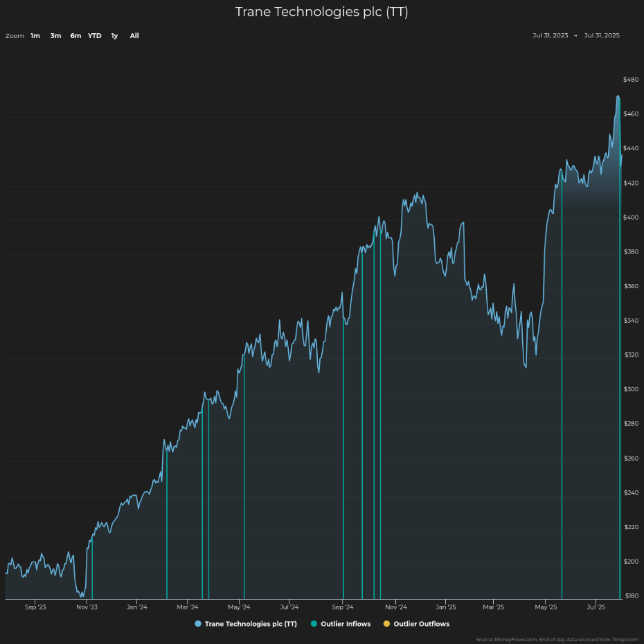
Task: Click the $220 price axis label
Action: tap(631, 527)
